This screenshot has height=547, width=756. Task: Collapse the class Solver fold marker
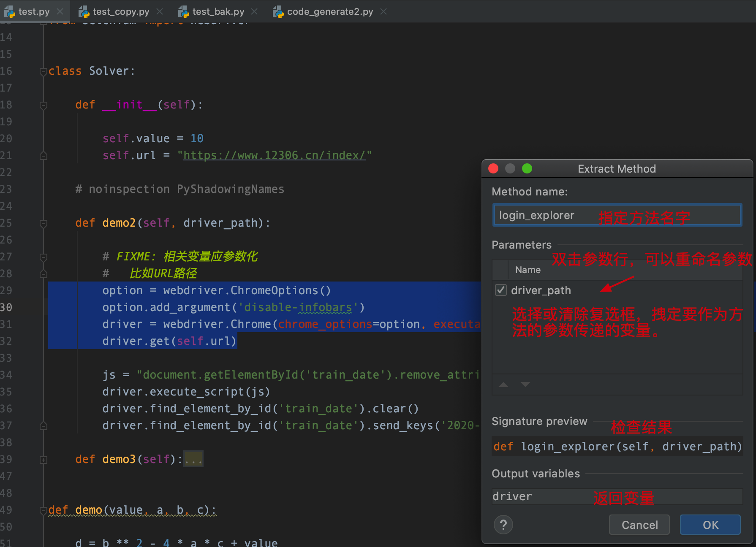43,72
